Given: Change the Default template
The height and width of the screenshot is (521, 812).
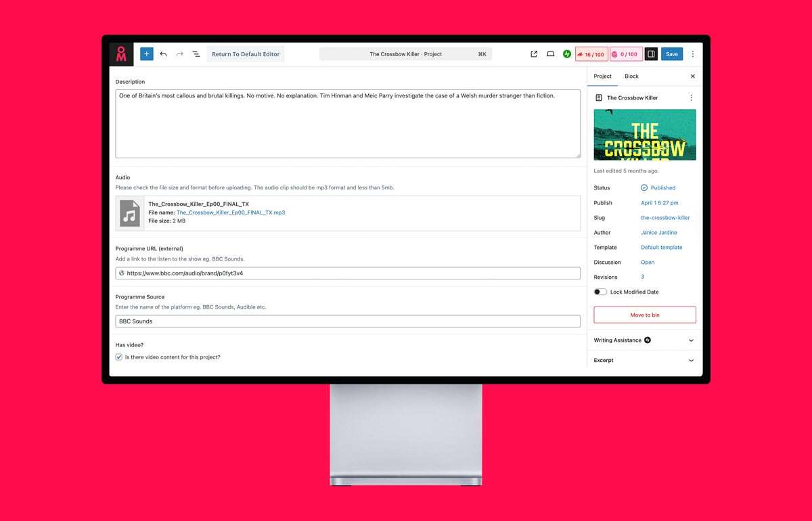Looking at the screenshot, I should 662,248.
